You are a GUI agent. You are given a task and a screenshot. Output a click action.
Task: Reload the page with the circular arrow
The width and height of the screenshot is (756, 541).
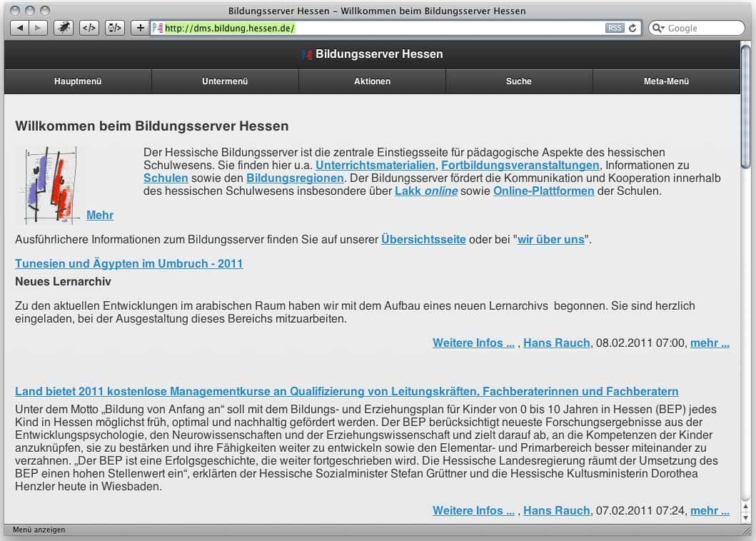[632, 29]
